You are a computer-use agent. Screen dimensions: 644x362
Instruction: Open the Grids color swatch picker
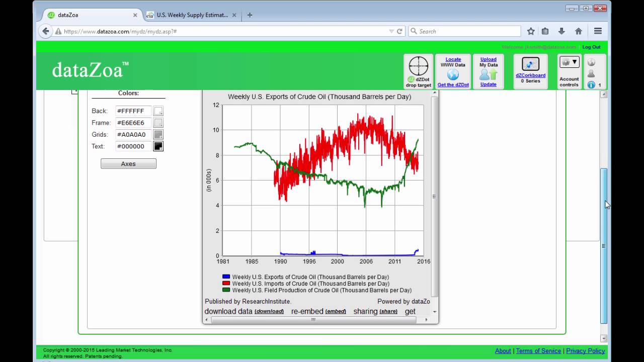158,135
